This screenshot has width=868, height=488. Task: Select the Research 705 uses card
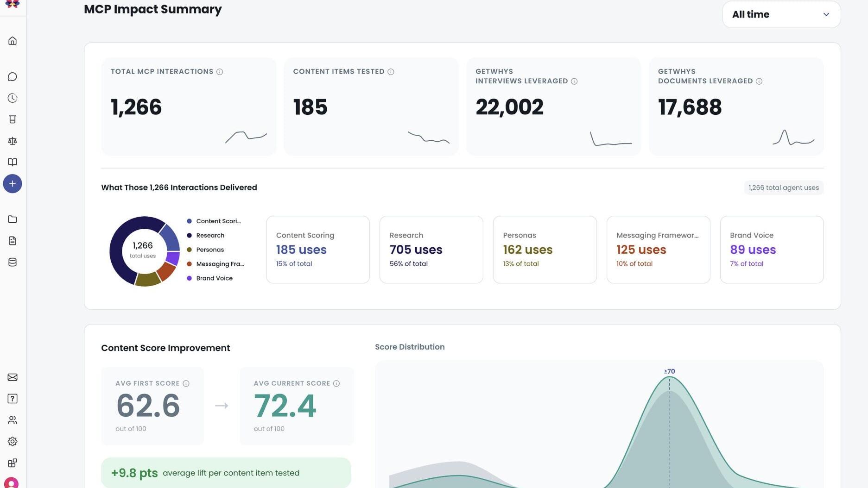431,250
